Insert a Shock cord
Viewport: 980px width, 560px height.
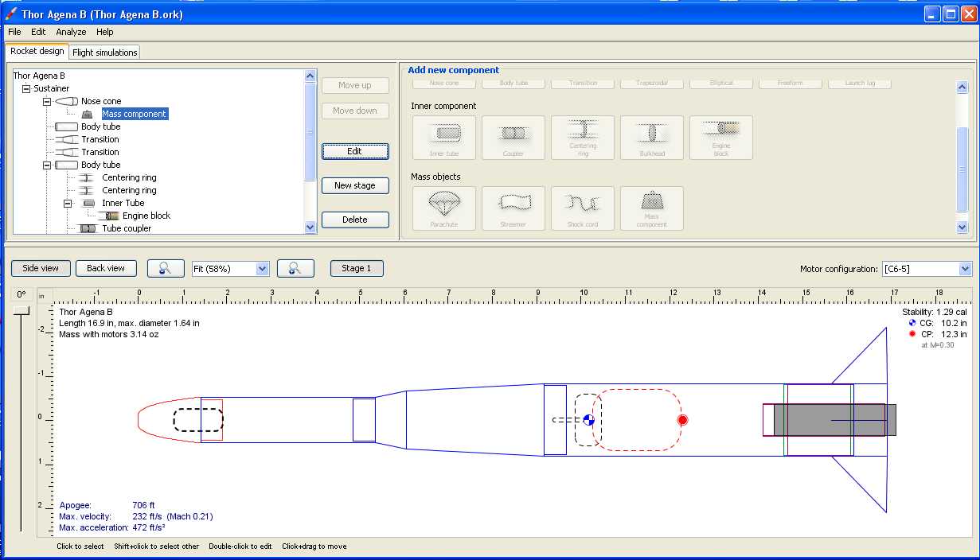pos(582,208)
